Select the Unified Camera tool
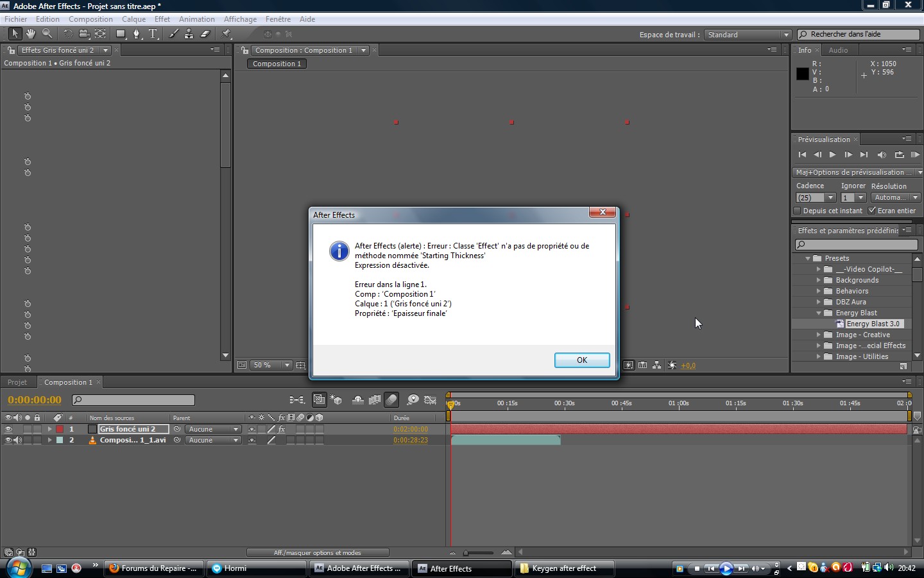 click(x=84, y=34)
